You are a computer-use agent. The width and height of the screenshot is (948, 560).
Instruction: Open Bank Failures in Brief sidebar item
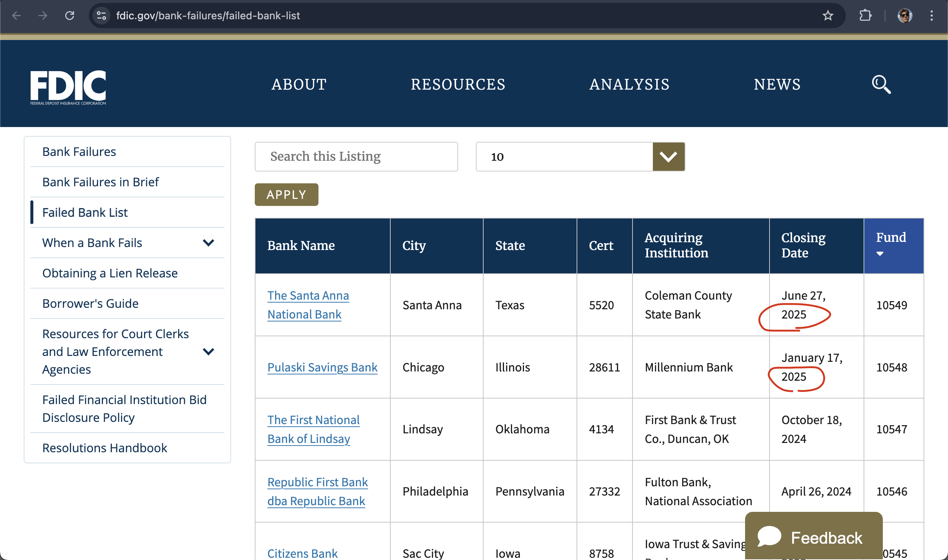pyautogui.click(x=100, y=182)
